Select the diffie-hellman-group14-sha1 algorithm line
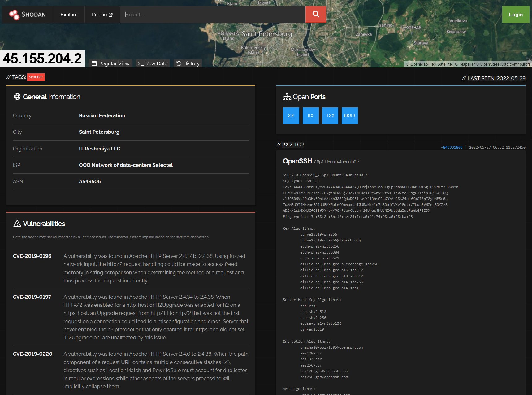This screenshot has width=532, height=395. point(329,288)
